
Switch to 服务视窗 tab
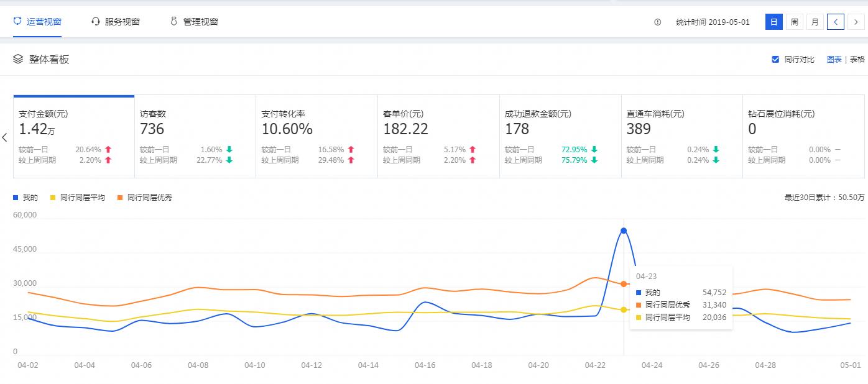pyautogui.click(x=122, y=22)
